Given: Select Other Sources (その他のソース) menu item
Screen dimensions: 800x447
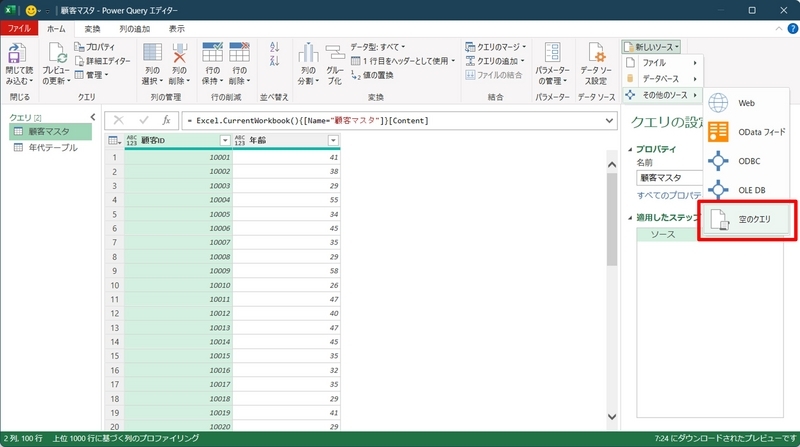Looking at the screenshot, I should click(662, 95).
